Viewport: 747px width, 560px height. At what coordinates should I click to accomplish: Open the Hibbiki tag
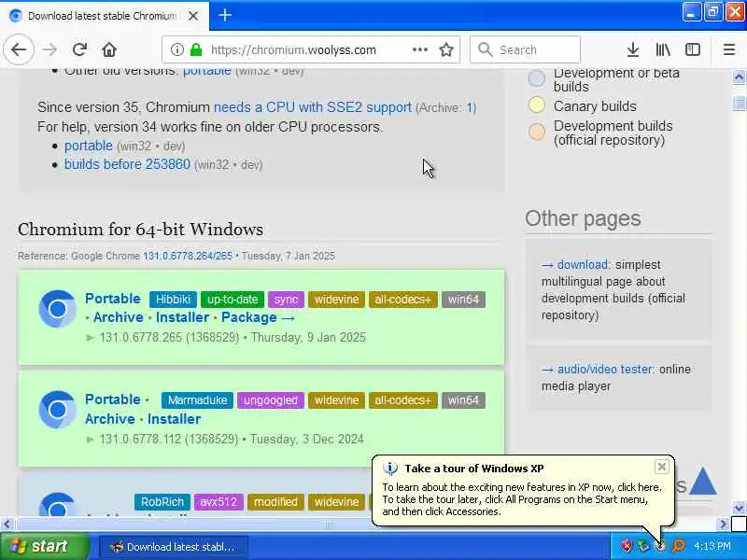[173, 300]
